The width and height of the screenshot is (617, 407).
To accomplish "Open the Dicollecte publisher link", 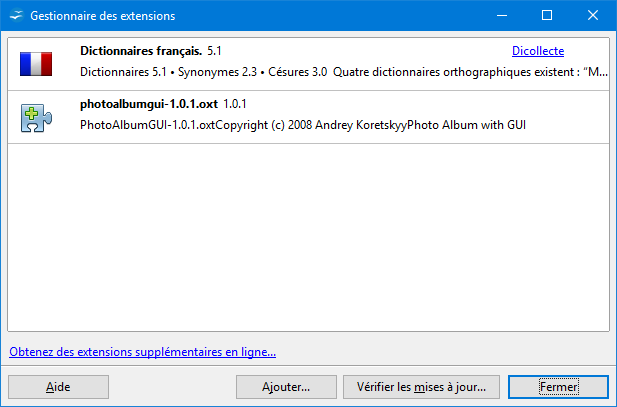I will tap(538, 51).
